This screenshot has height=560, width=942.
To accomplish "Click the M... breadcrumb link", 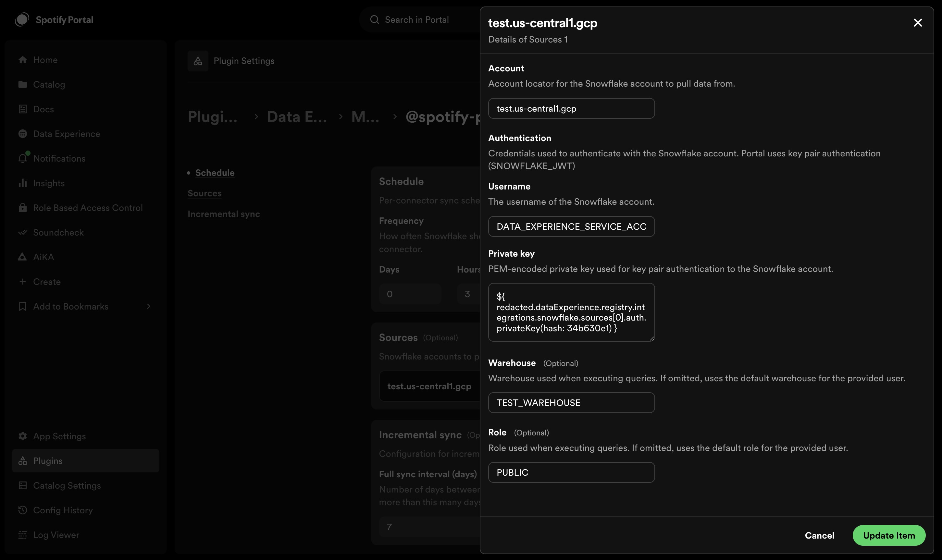I will click(365, 116).
